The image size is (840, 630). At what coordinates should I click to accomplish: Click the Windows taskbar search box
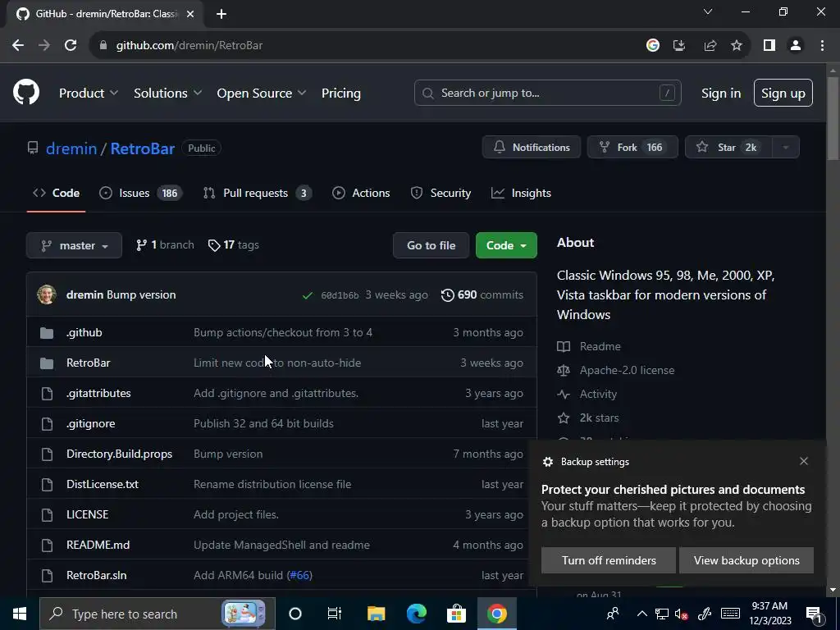[157, 614]
